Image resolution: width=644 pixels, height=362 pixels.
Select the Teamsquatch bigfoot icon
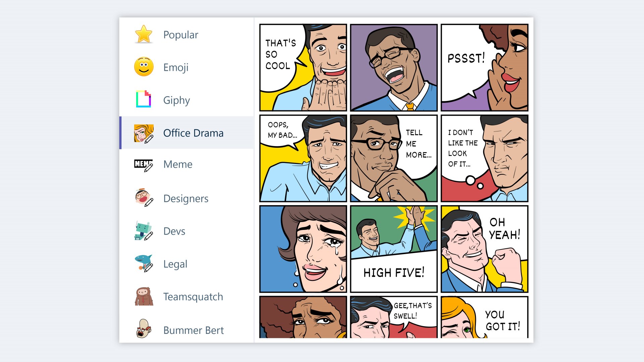pos(144,296)
